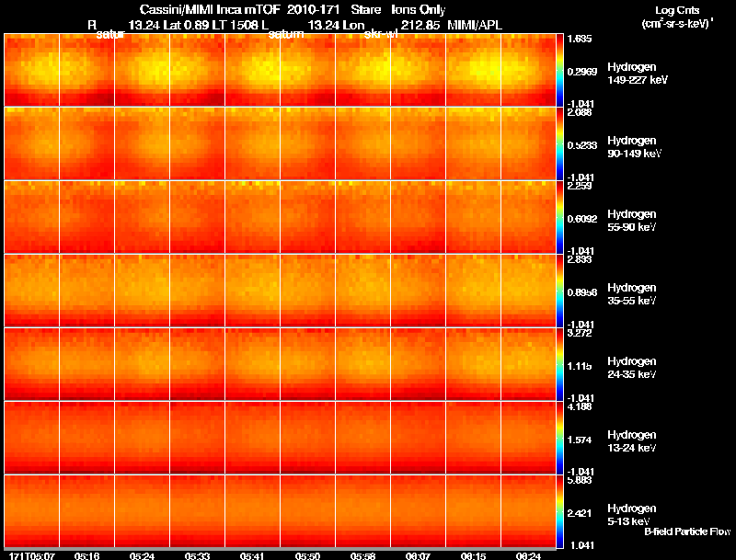This screenshot has height=560, width=736.
Task: Click the 90-149 keV image above the 05:41 label
Action: (252, 143)
